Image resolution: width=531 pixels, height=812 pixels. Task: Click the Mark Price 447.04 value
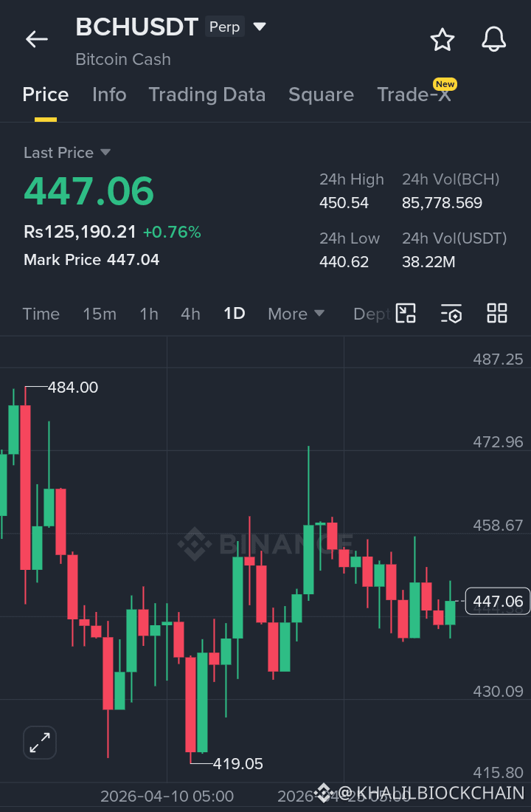pos(133,259)
